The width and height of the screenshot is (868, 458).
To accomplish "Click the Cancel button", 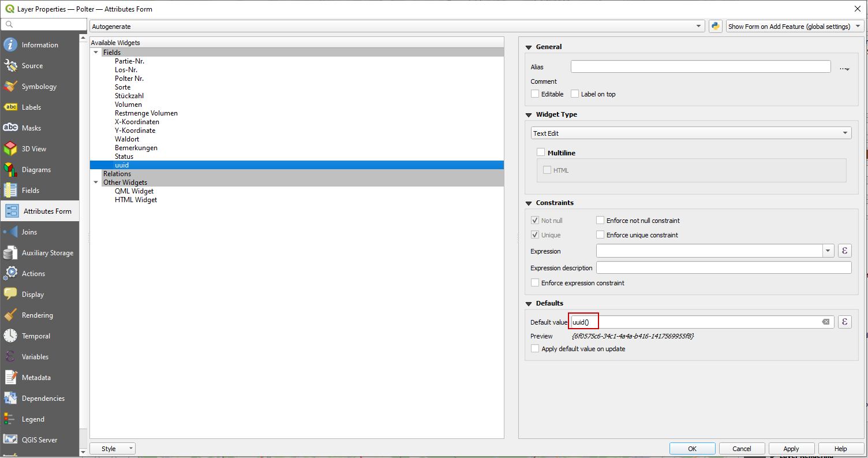I will coord(742,449).
